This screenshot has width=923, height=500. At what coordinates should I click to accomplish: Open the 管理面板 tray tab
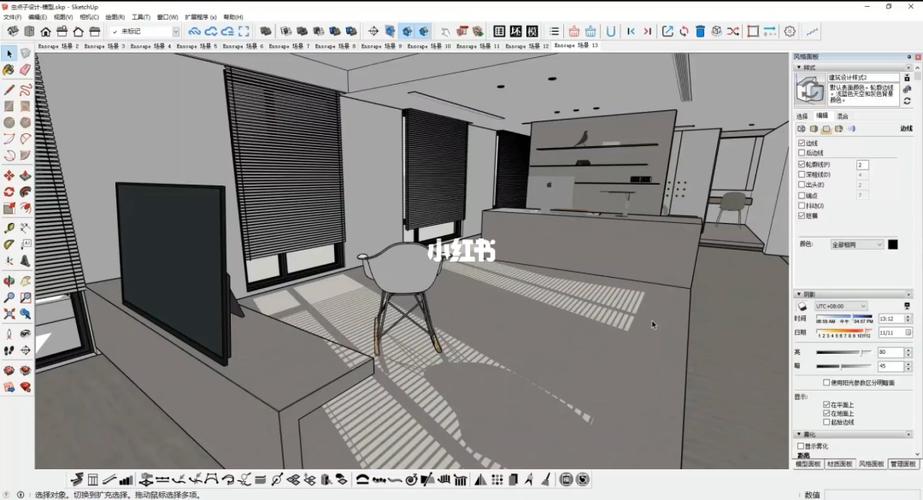pos(902,464)
